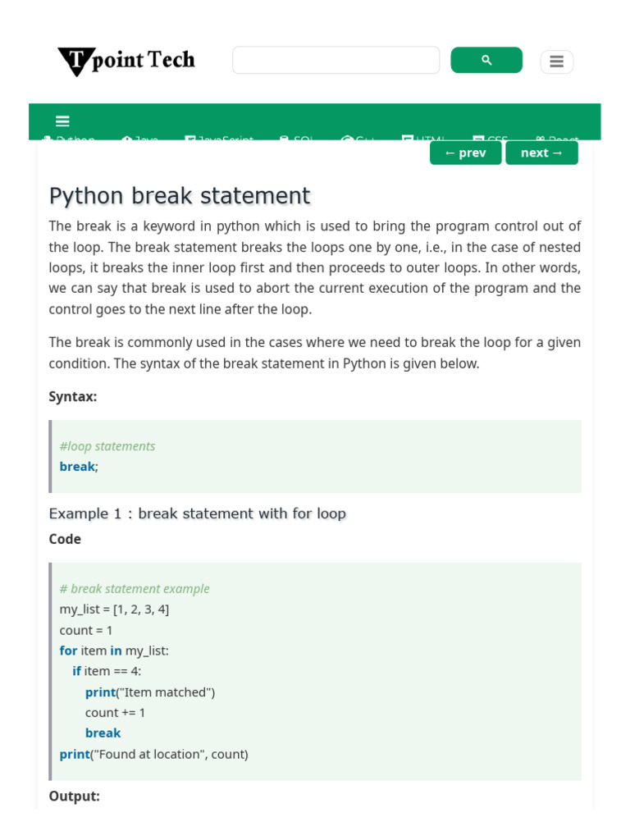Open the HTML navigation tab
The height and width of the screenshot is (840, 630).
click(423, 139)
